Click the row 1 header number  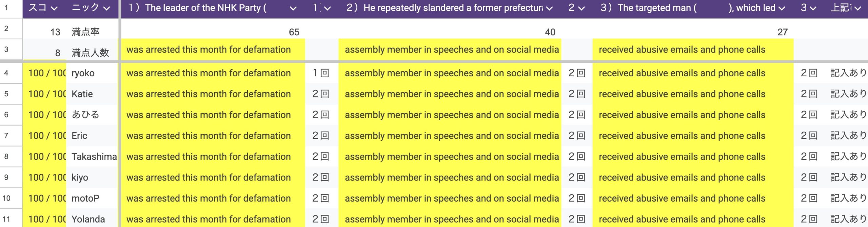[6, 7]
